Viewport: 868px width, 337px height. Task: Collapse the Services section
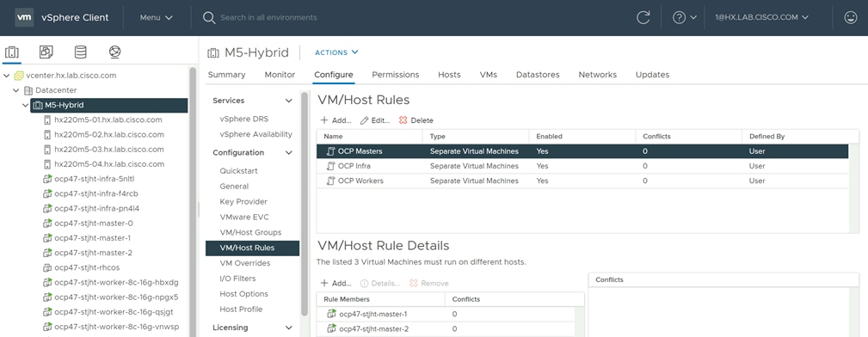pos(288,101)
